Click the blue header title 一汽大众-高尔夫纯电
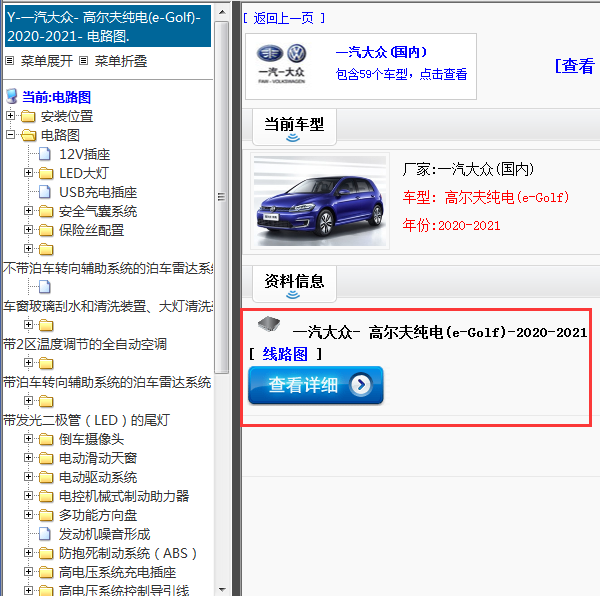 (x=108, y=26)
